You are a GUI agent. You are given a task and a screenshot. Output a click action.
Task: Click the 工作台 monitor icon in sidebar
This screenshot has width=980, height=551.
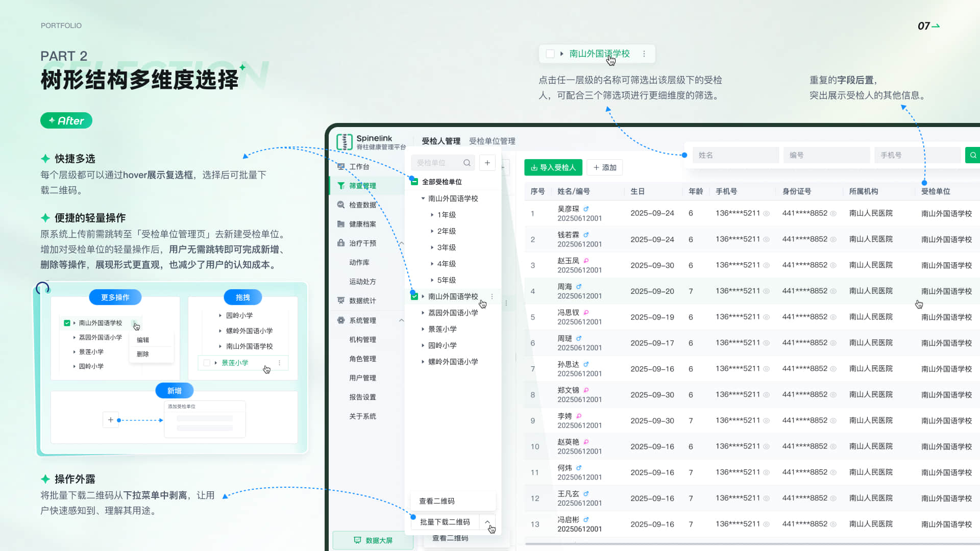(x=341, y=166)
